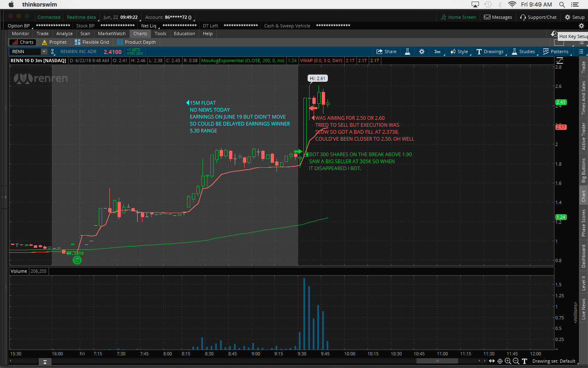Open the Style dropdown
588x368 pixels.
click(459, 52)
